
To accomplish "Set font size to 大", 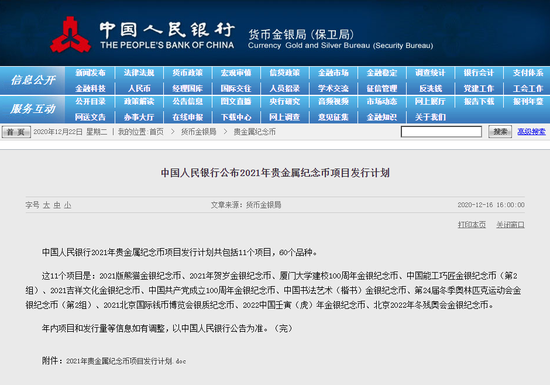I will tap(46, 205).
